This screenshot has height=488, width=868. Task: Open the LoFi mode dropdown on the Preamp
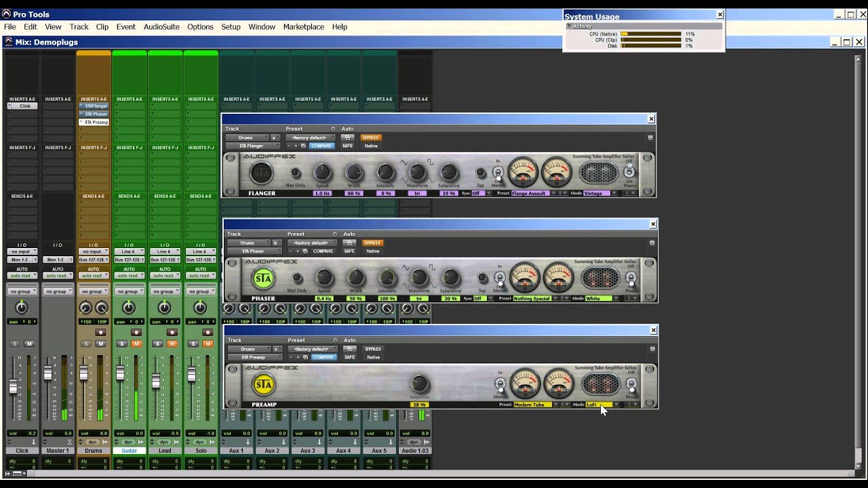[602, 405]
